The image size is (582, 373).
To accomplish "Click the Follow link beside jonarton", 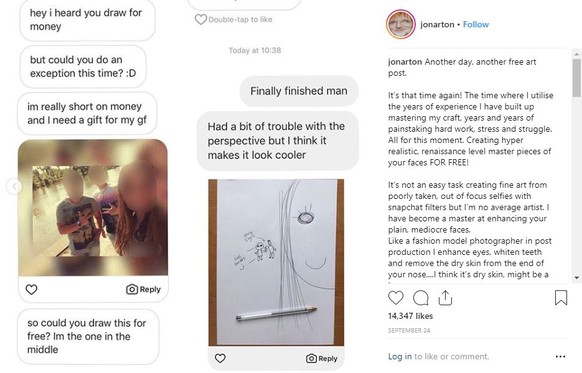I will click(476, 24).
